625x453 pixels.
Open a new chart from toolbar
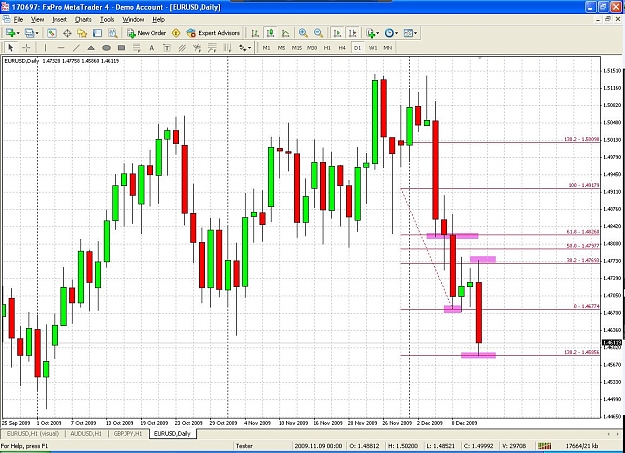pos(10,33)
